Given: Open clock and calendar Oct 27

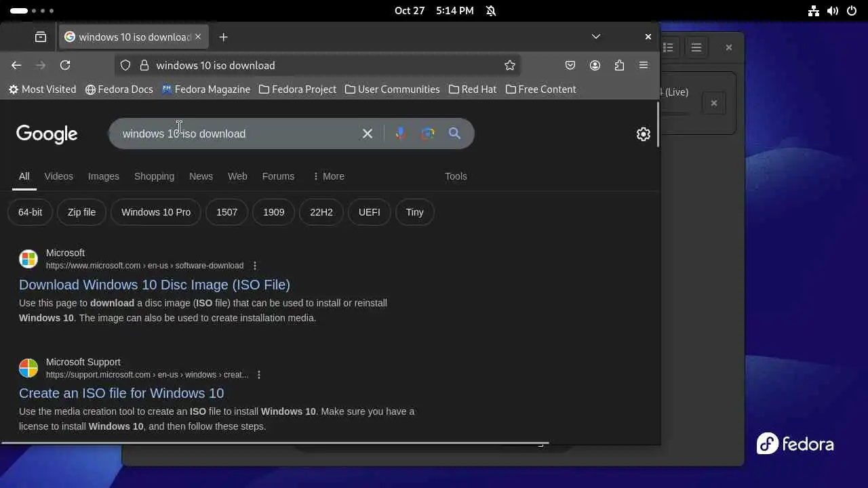Looking at the screenshot, I should point(434,11).
